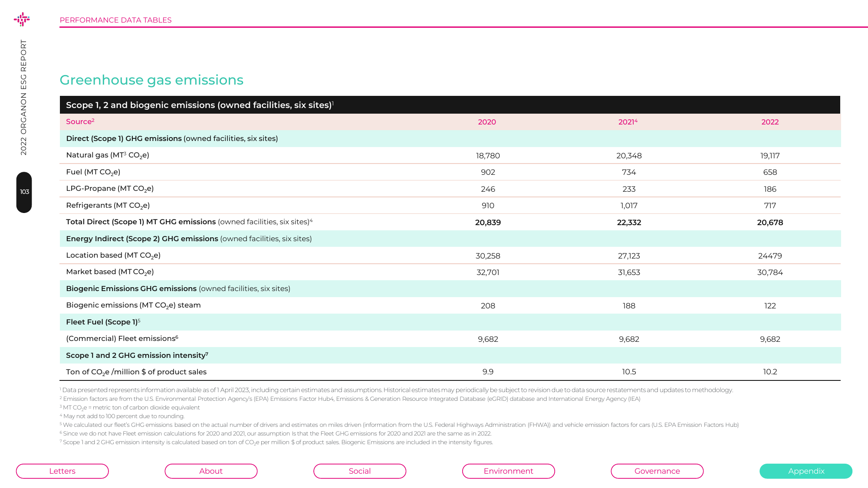868x488 pixels.
Task: Click the page number 103 badge
Action: pyautogui.click(x=24, y=192)
